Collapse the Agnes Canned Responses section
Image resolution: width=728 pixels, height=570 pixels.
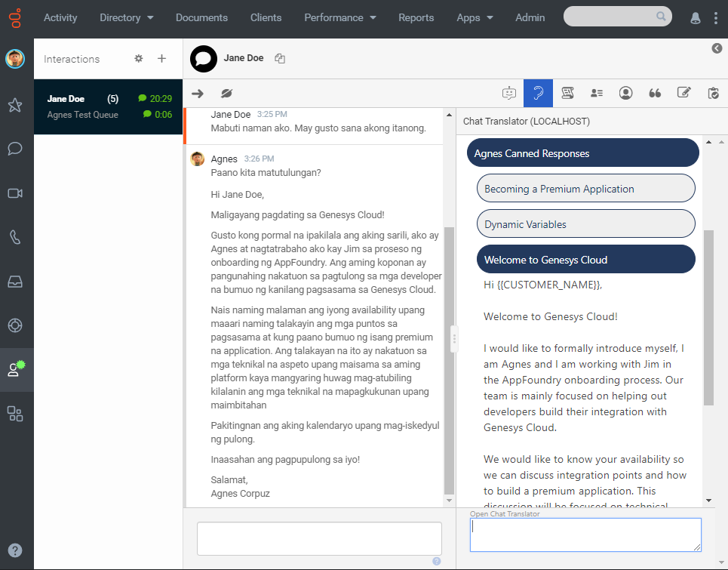tap(582, 153)
